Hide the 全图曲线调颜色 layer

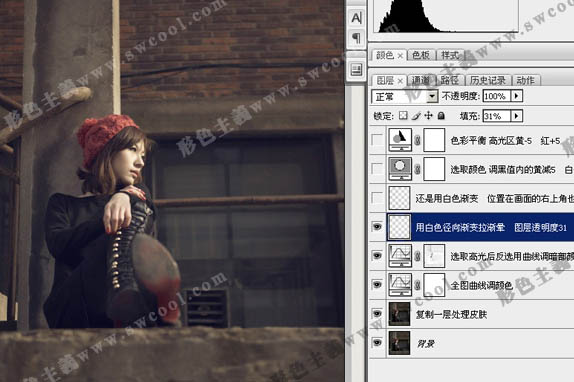(377, 284)
